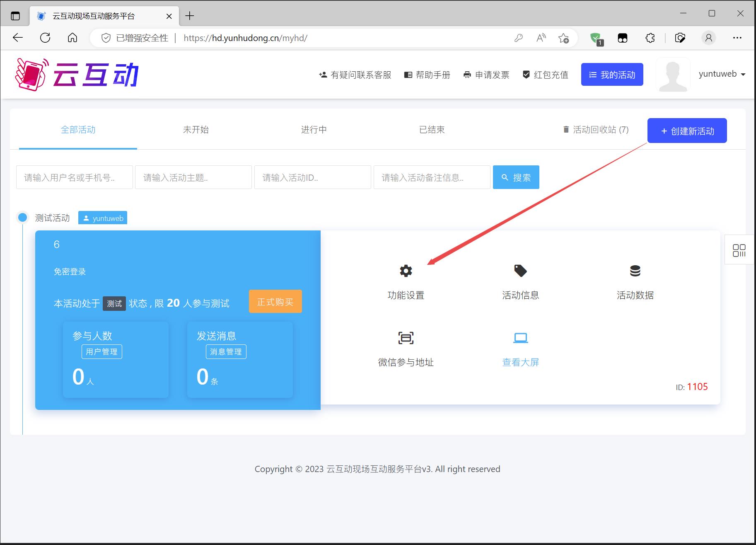
Task: Click the blue 搜索 button
Action: pos(516,177)
